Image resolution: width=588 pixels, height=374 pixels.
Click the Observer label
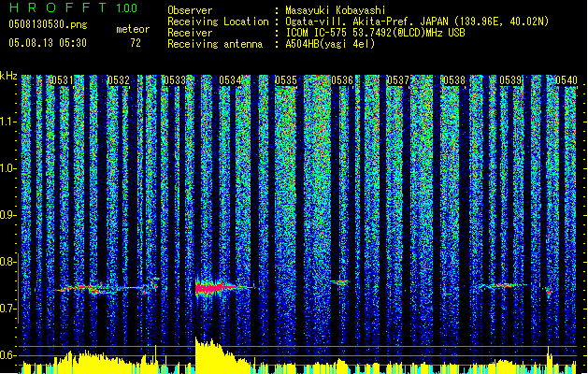(190, 10)
